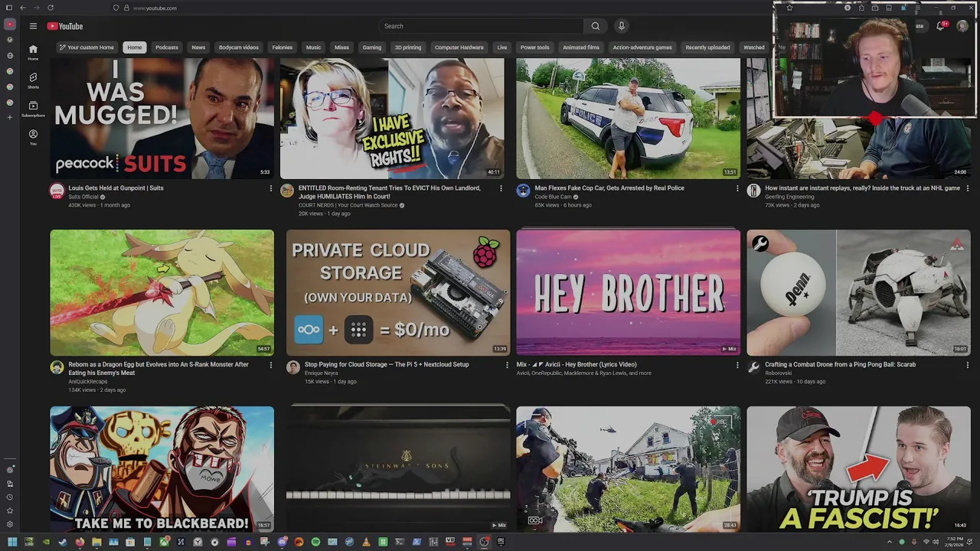Click inside the YouTube search field

[481, 26]
